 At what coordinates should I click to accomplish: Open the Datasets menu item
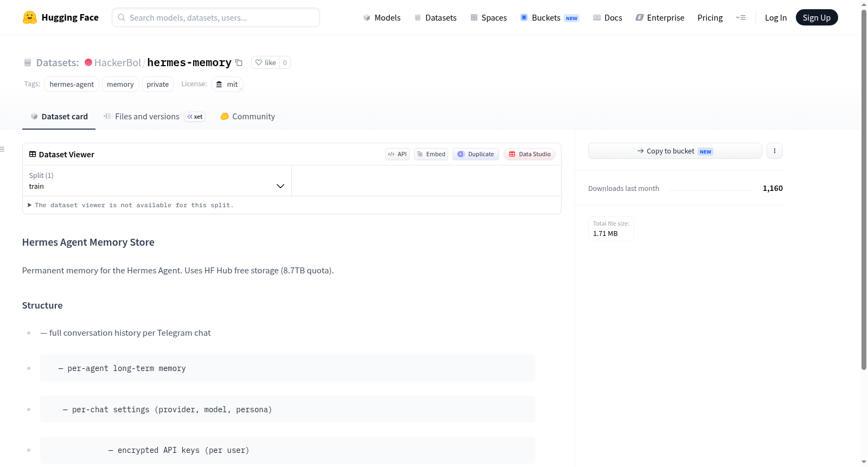coord(436,17)
